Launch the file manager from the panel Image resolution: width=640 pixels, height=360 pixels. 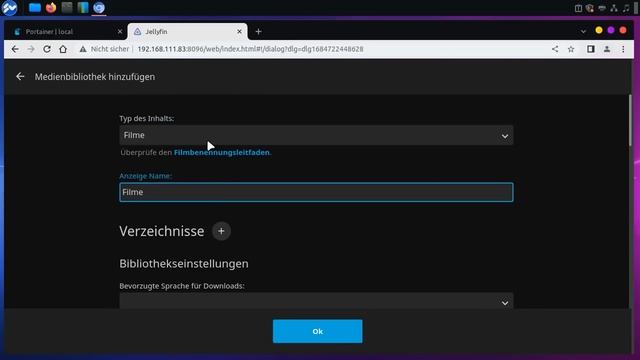35,7
